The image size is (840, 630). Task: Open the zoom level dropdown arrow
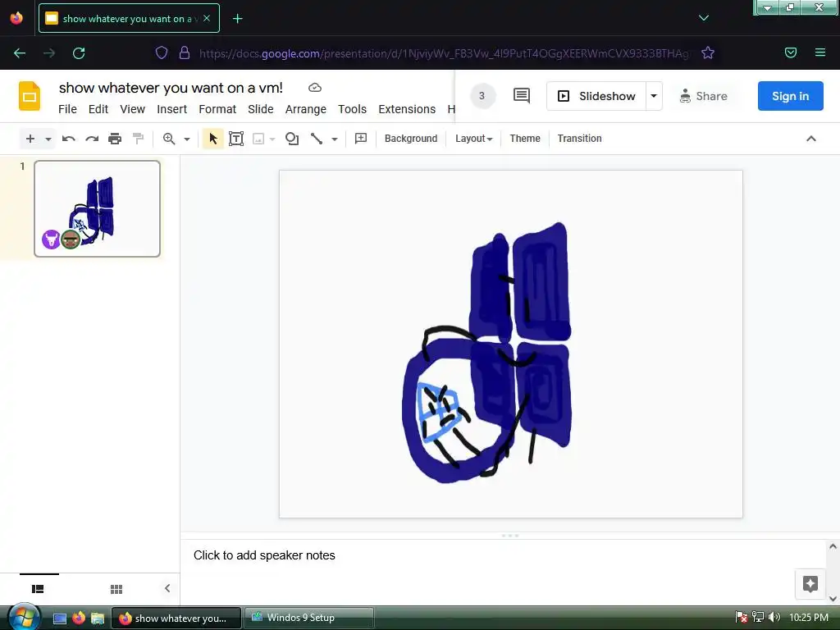[187, 139]
